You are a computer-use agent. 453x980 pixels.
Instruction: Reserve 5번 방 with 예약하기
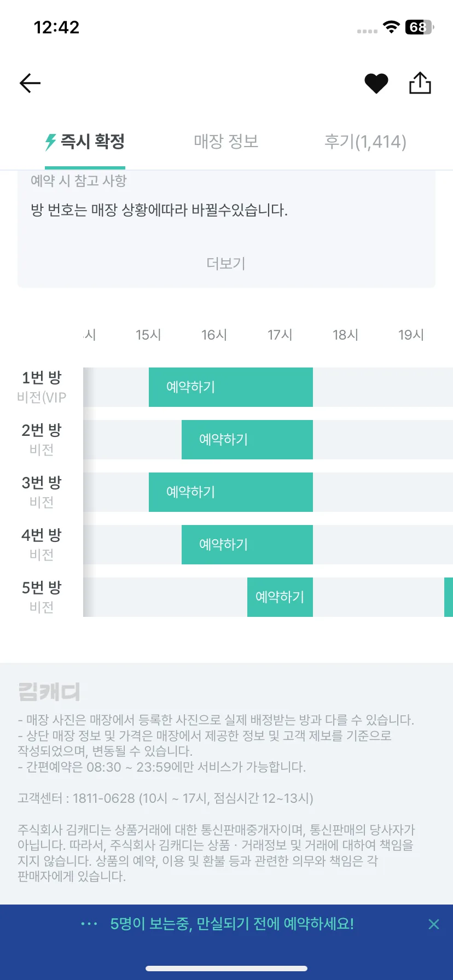[x=280, y=597]
